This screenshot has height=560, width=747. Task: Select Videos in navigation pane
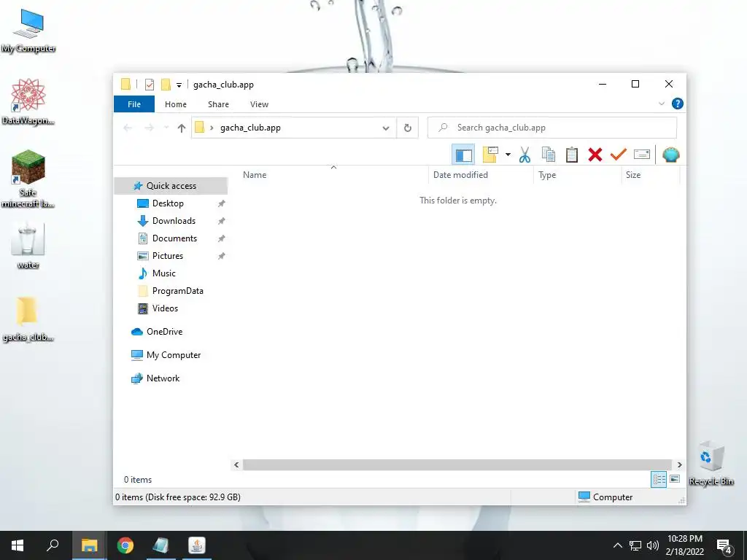coord(165,308)
